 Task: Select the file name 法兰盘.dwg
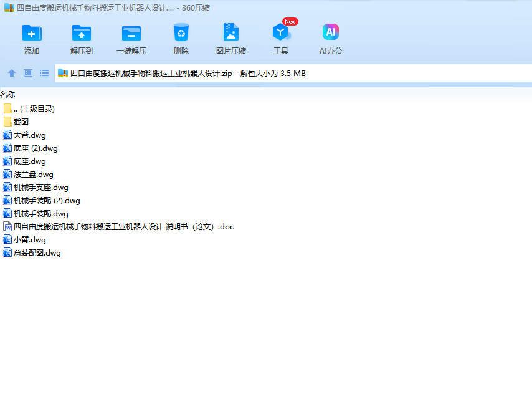click(33, 175)
